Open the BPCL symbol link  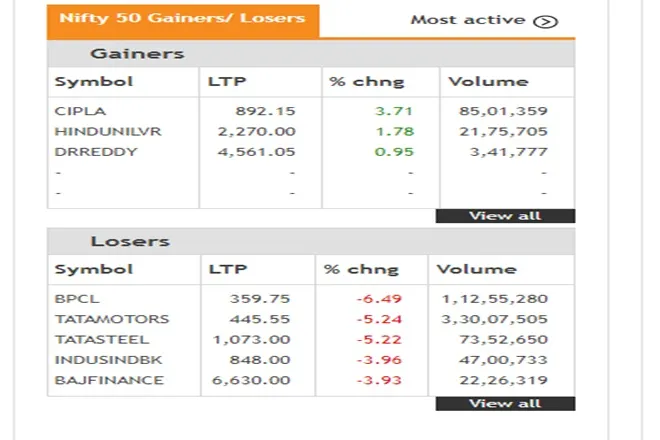(x=77, y=299)
